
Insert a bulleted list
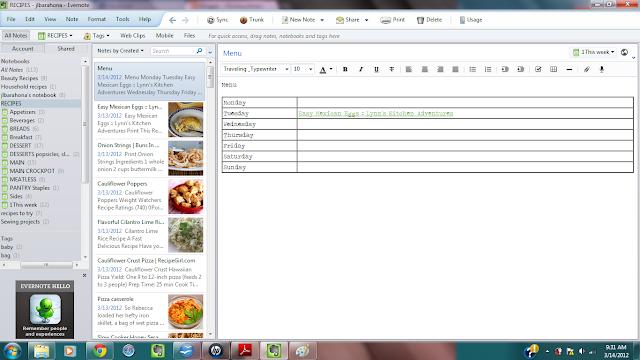pos(473,69)
